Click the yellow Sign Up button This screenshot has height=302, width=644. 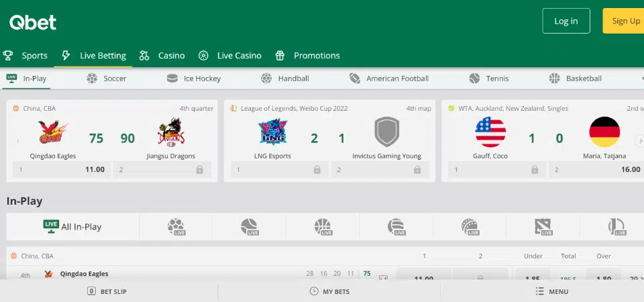[x=623, y=21]
